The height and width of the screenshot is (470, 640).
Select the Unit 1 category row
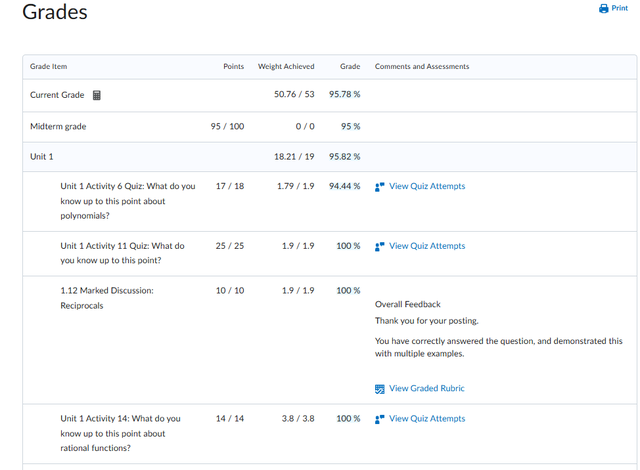tap(329, 157)
